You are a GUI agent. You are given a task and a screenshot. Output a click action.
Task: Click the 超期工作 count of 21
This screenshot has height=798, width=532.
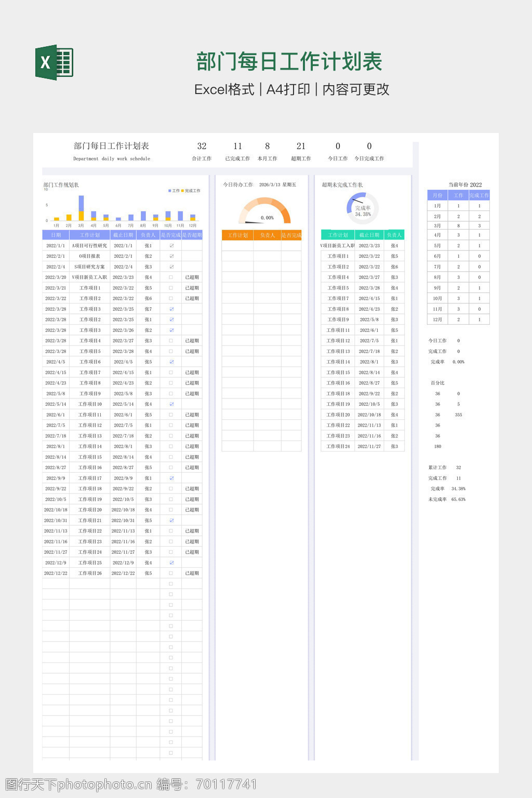(301, 147)
